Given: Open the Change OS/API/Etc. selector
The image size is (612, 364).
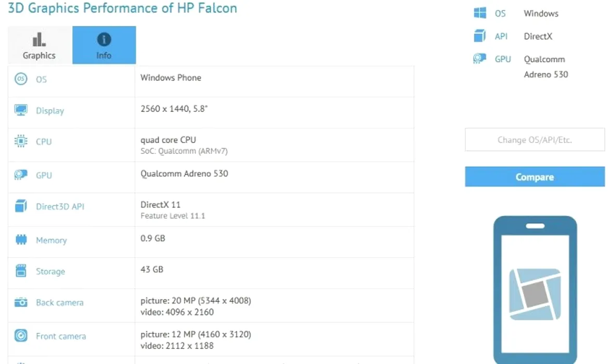Looking at the screenshot, I should pyautogui.click(x=535, y=140).
